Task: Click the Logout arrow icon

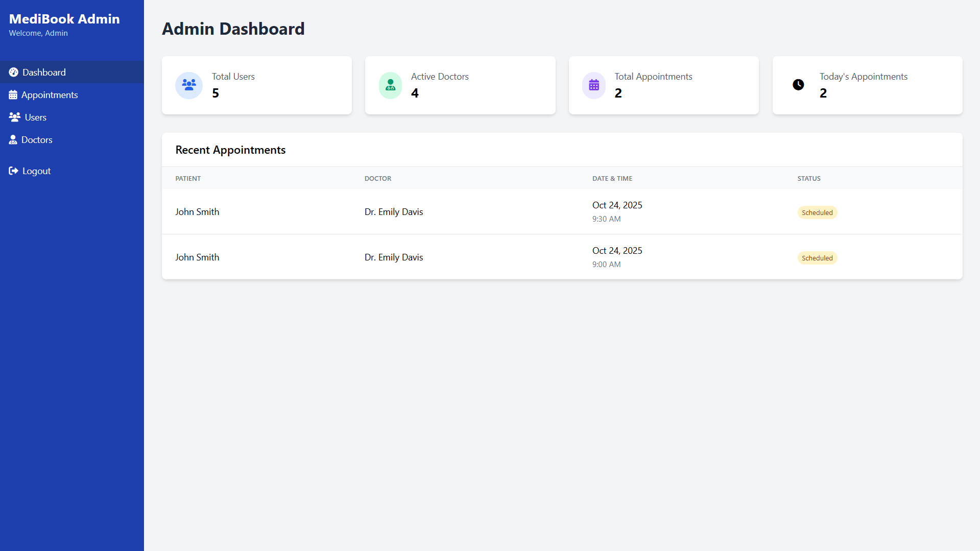Action: (x=14, y=171)
